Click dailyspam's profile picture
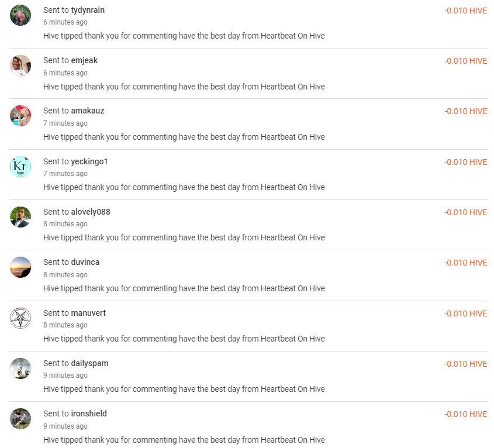 tap(20, 368)
